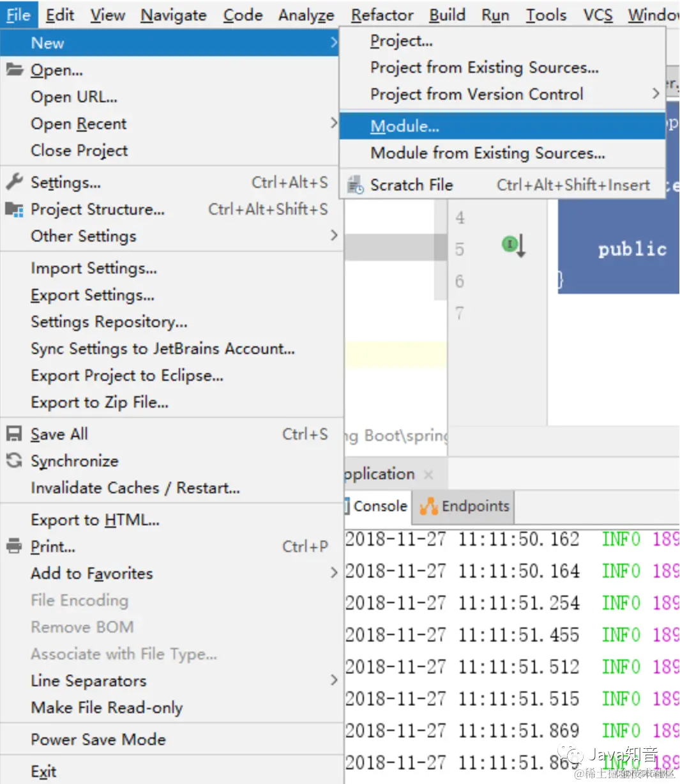Close the application run tab

[x=428, y=474]
